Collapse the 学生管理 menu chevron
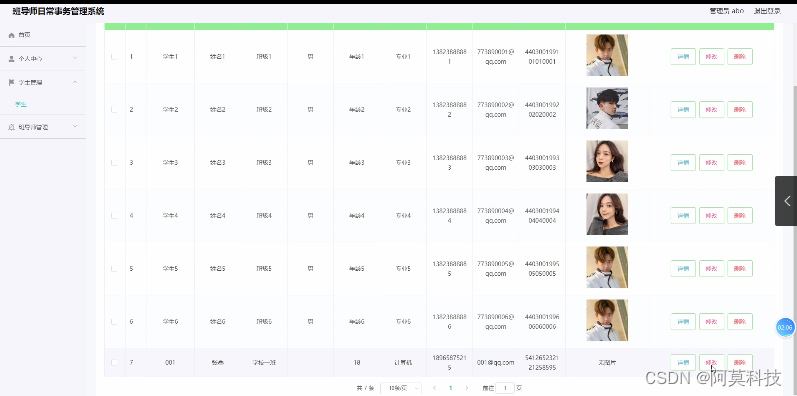The width and height of the screenshot is (797, 396). point(75,82)
